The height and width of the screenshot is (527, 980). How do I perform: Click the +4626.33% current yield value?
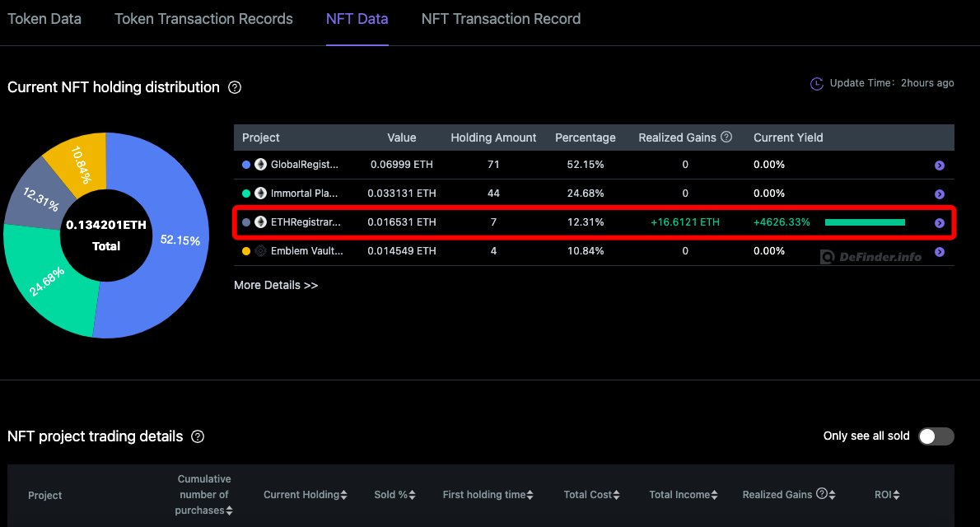[782, 222]
